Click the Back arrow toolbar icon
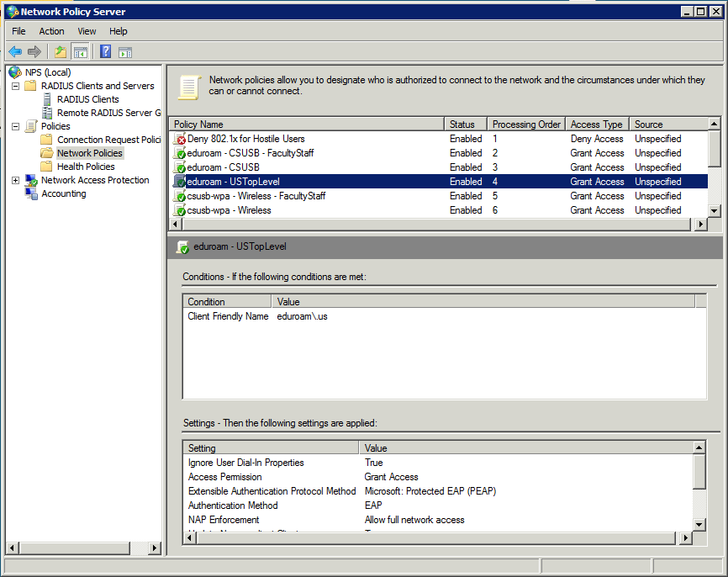The width and height of the screenshot is (728, 577). [x=15, y=51]
